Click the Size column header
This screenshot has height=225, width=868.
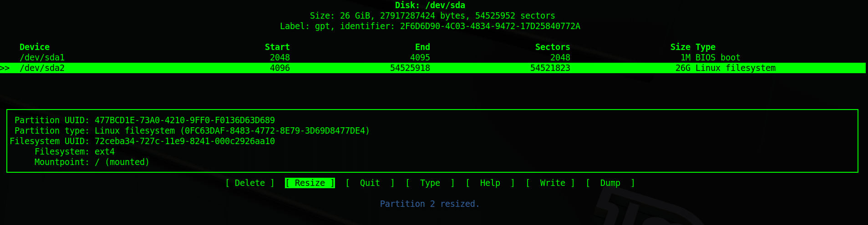[x=680, y=47]
